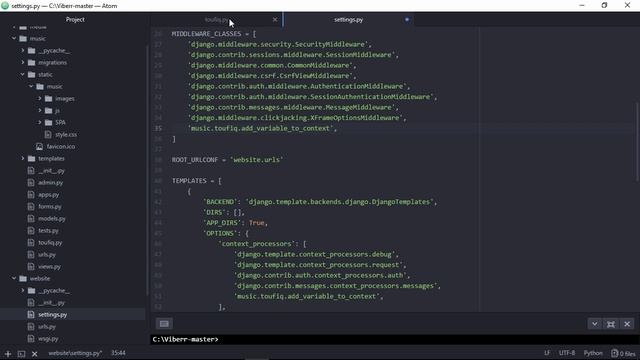Click the project tree vertical scrollbar
Screen dimensions: 640x360
(x=147, y=169)
